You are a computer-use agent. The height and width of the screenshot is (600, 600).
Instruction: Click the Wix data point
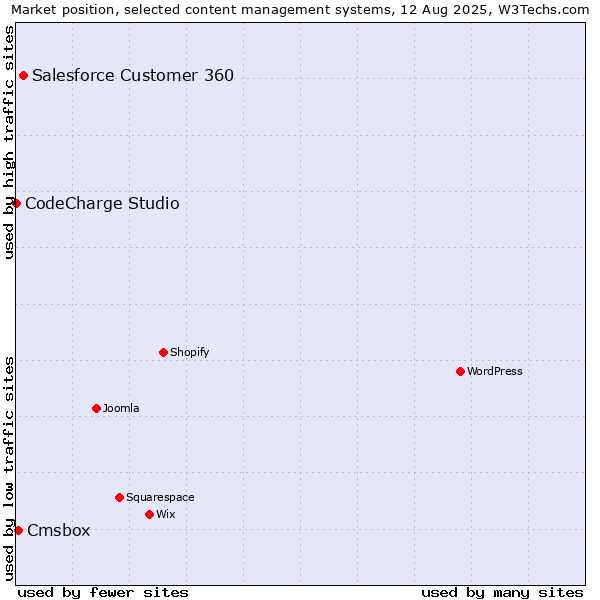click(x=150, y=514)
